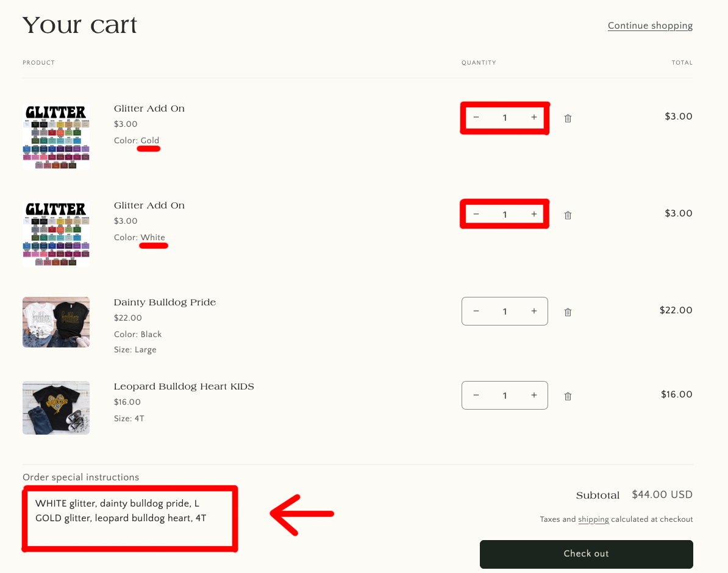Remove Leopard Bulldog Heart KIDS from cart
This screenshot has width=728, height=573.
coord(568,396)
